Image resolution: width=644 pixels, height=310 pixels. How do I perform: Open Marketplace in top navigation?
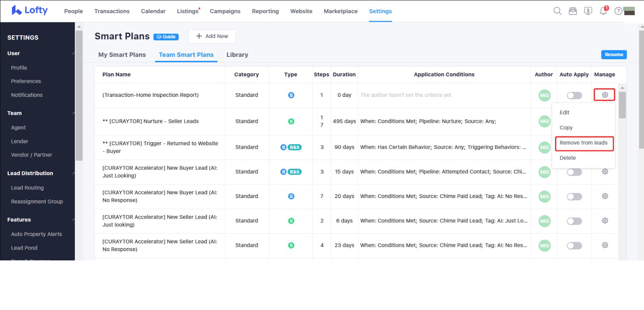341,11
